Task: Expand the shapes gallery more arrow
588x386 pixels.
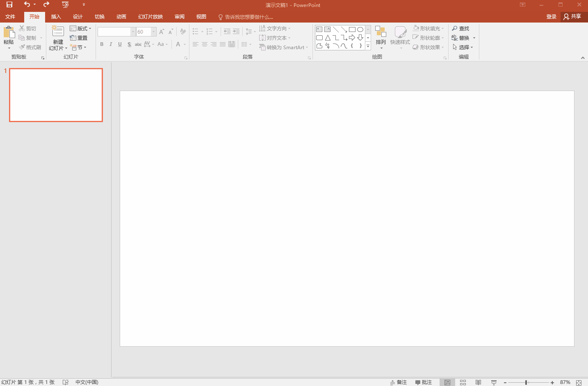Action: click(368, 46)
